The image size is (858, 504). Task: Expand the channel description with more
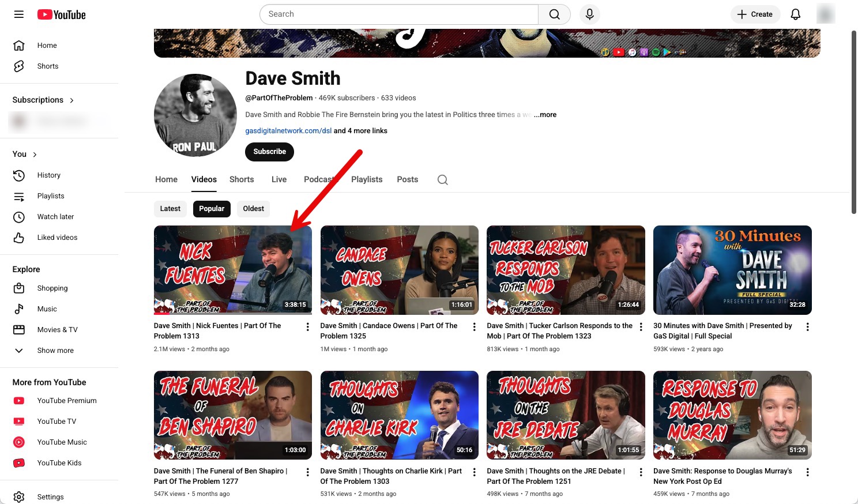coord(544,114)
